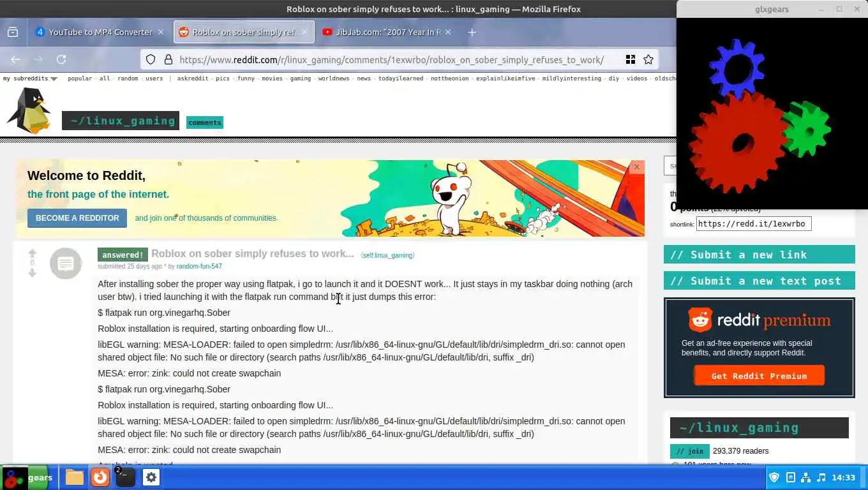
Task: Click the BECOME A REDDITOR button
Action: click(x=77, y=218)
